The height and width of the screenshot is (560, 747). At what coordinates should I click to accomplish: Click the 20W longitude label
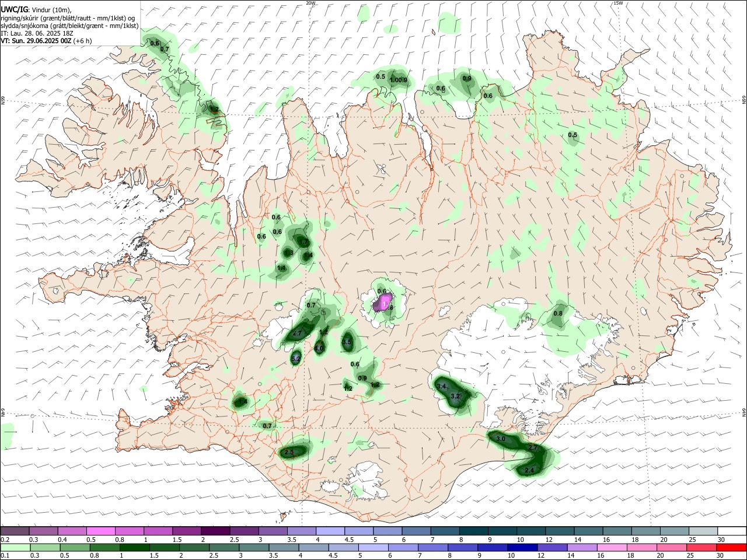click(x=310, y=3)
